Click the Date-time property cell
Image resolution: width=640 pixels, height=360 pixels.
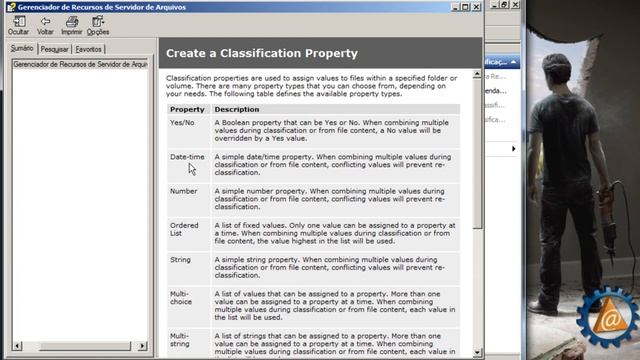click(x=189, y=165)
